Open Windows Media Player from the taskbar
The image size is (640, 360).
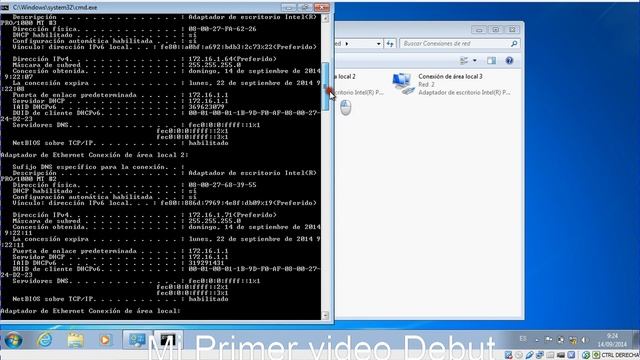pyautogui.click(x=105, y=340)
